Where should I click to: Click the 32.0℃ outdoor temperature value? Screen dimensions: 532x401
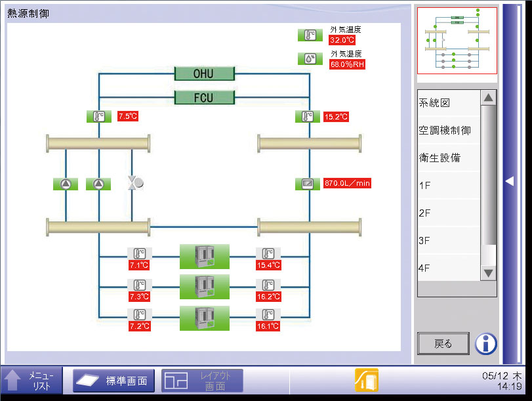pyautogui.click(x=342, y=40)
